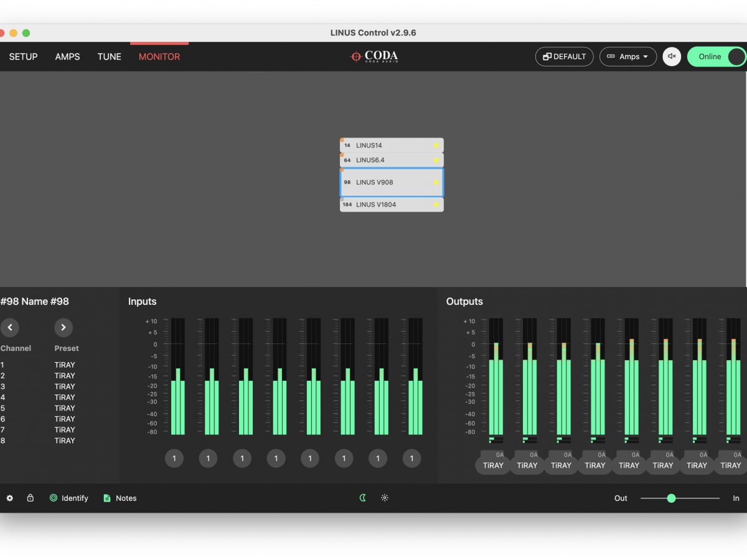Click the Notes label text
Viewport: 747px width, 560px height.
pos(126,498)
